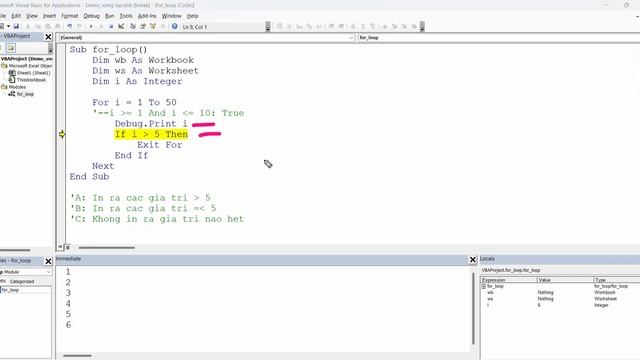The width and height of the screenshot is (640, 360).
Task: Click the Immediate window vertical scrollbar
Action: (x=473, y=309)
